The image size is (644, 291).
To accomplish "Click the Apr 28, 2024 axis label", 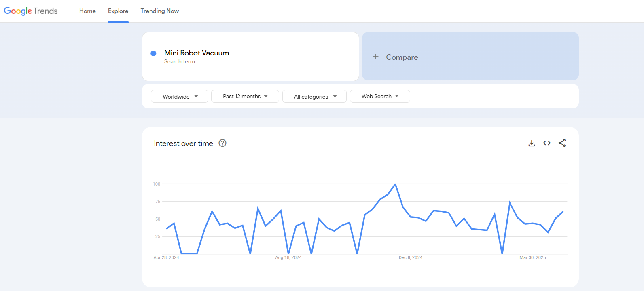I will [x=166, y=257].
